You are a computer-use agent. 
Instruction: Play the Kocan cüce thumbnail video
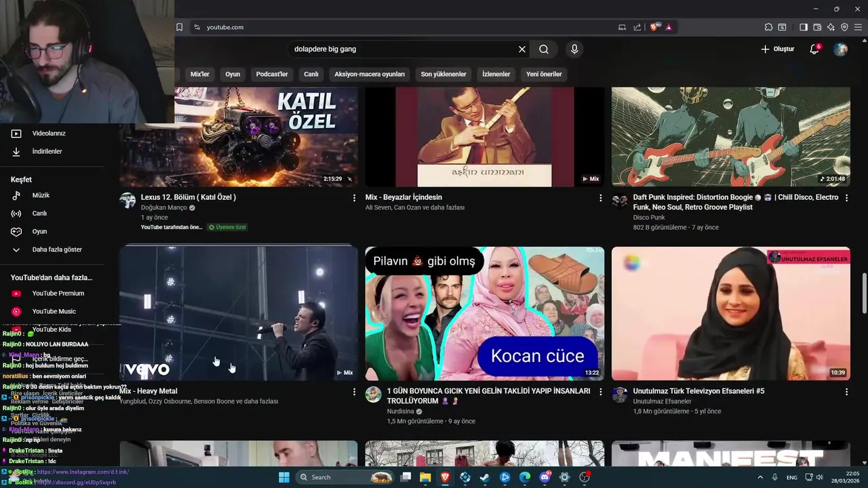[x=485, y=313]
